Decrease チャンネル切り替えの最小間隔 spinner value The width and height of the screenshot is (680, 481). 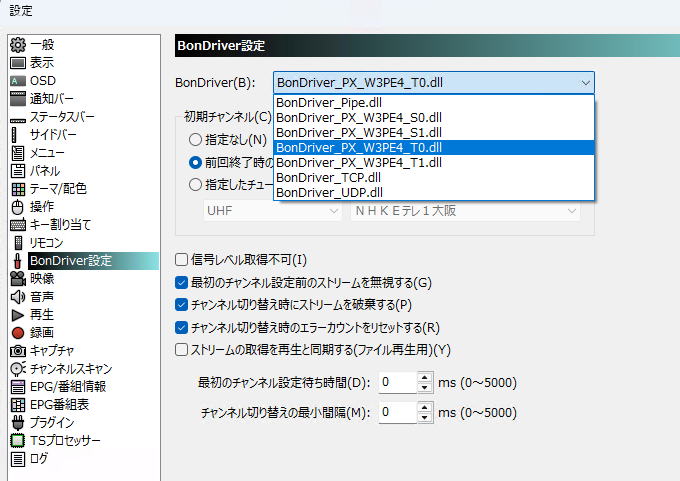tap(424, 417)
